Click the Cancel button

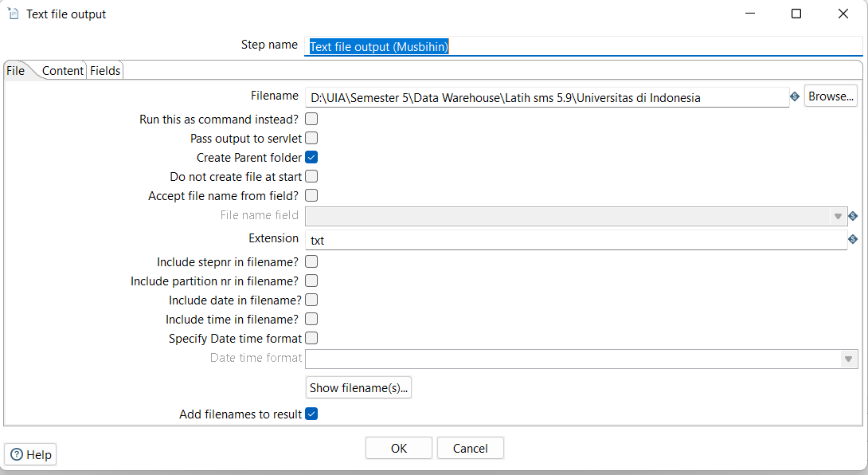[471, 449]
